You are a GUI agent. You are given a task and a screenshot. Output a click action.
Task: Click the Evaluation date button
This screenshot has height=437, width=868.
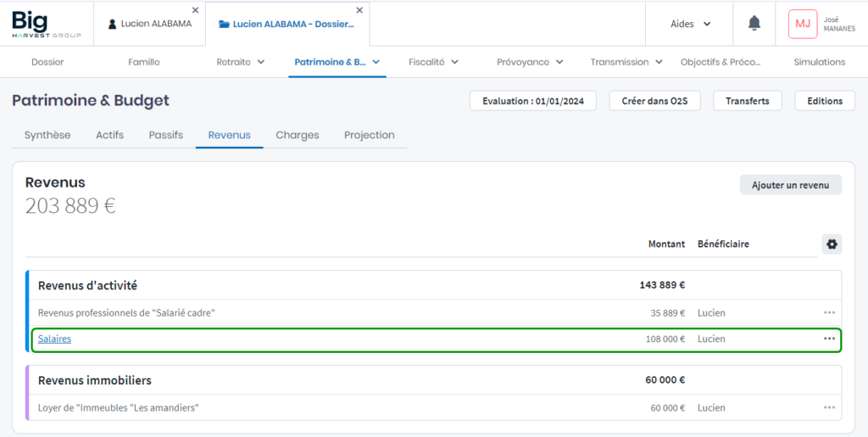[533, 101]
